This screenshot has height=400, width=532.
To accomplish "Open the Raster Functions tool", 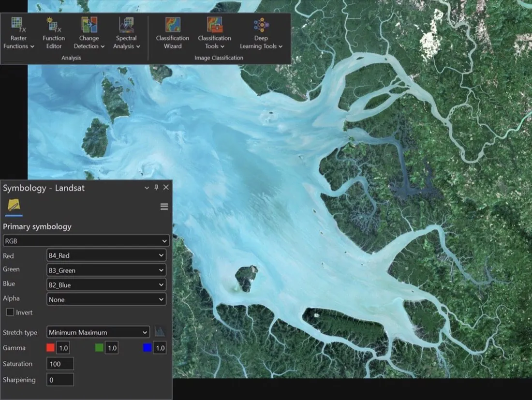I will (x=18, y=33).
